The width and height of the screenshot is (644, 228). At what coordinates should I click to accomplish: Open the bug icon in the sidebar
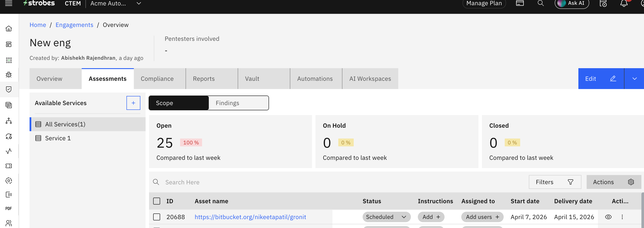pyautogui.click(x=9, y=75)
